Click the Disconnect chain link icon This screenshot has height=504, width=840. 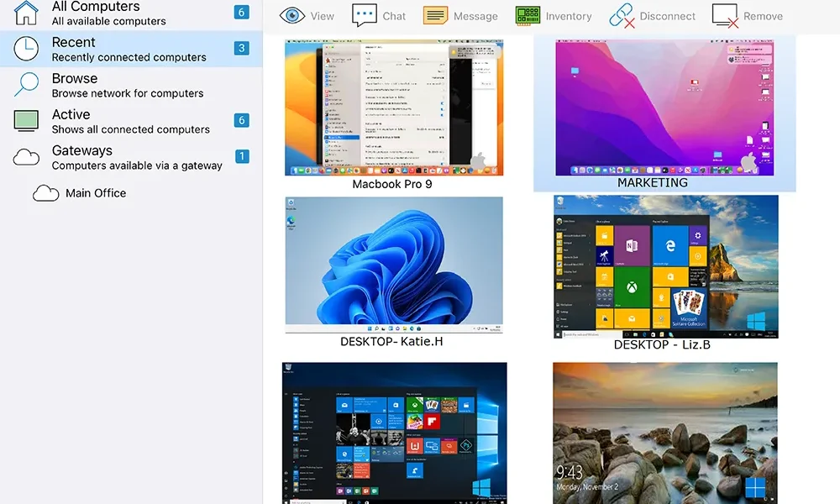pos(622,15)
